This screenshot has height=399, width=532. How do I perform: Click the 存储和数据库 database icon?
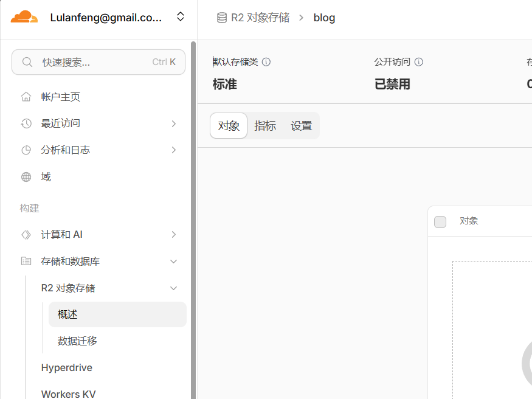[x=26, y=261]
